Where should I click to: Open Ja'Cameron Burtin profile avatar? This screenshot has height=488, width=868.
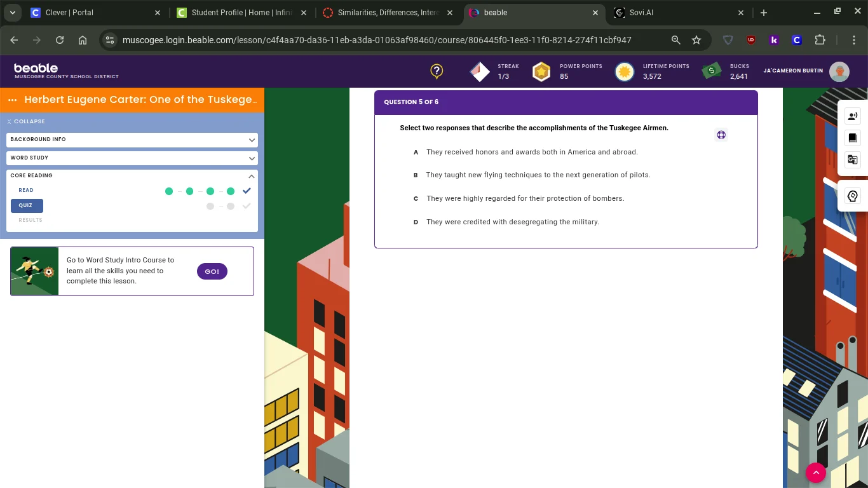coord(839,72)
